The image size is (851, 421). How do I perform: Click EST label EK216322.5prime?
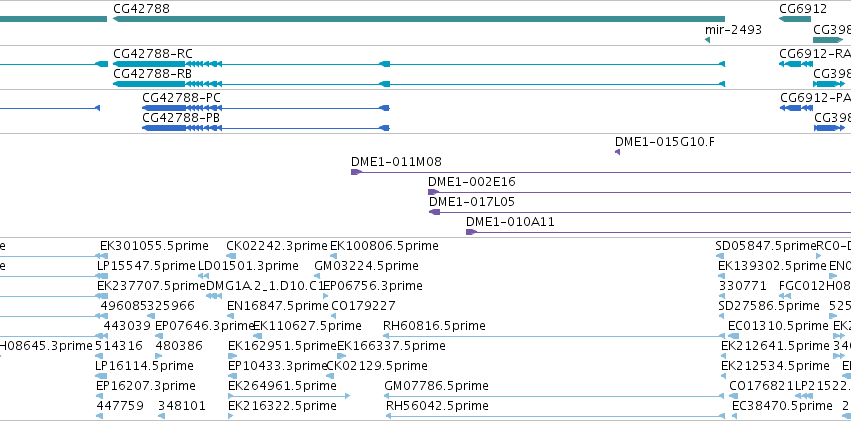coord(282,405)
